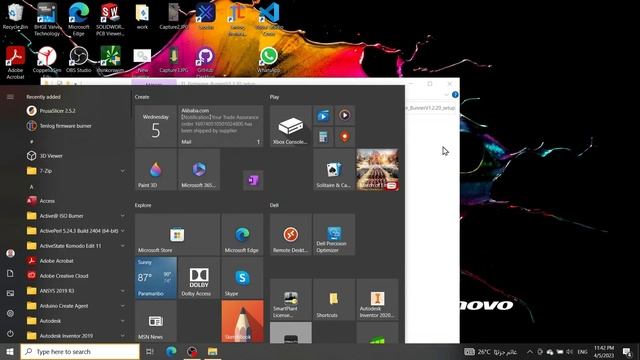
Task: Open Settings gear in Start sidebar
Action: 10,313
